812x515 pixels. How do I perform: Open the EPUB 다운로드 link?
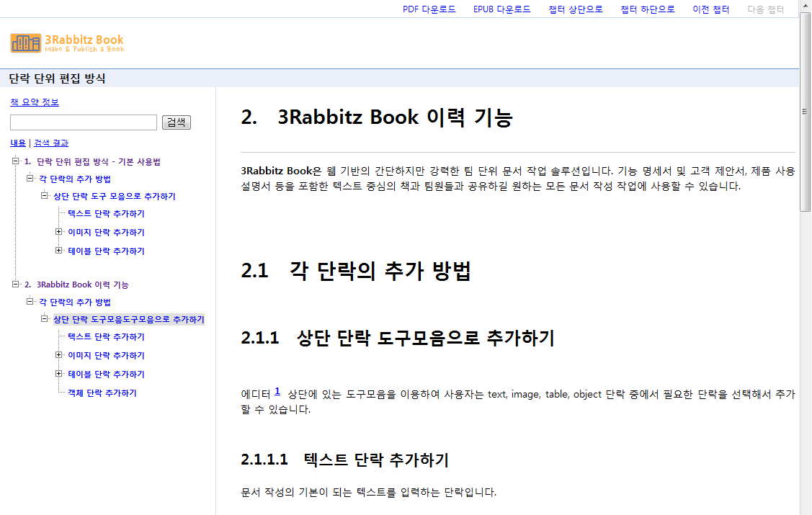point(501,9)
